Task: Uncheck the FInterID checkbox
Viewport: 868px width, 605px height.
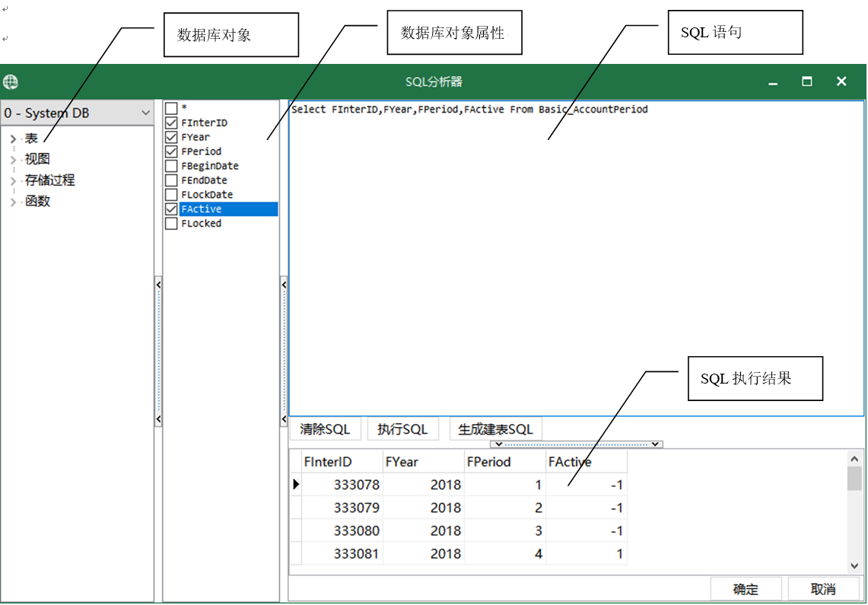Action: (172, 123)
